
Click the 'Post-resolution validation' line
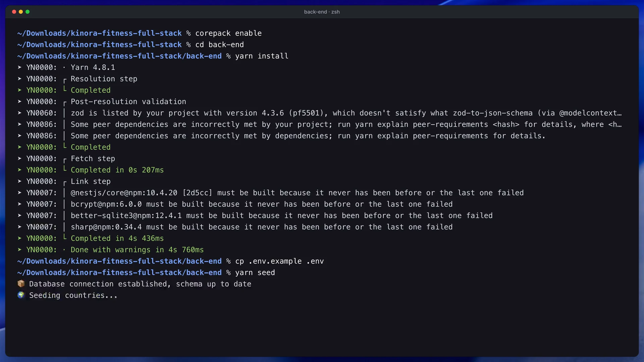click(x=128, y=102)
